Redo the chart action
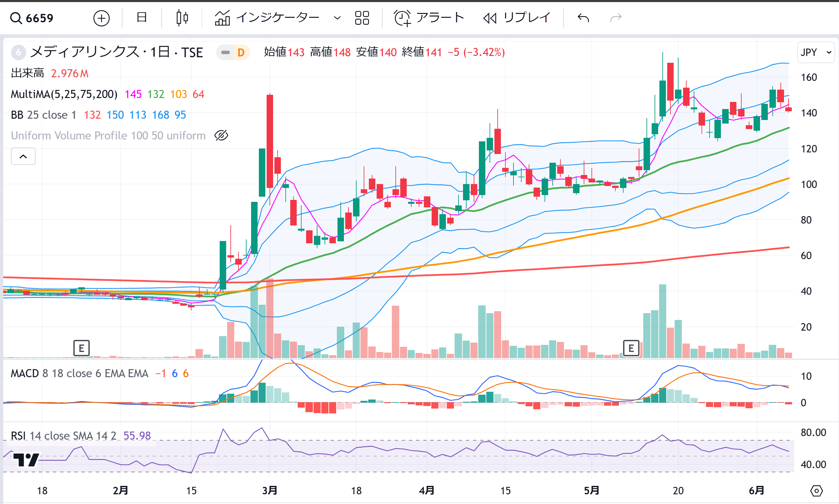Image resolution: width=839 pixels, height=504 pixels. tap(616, 18)
